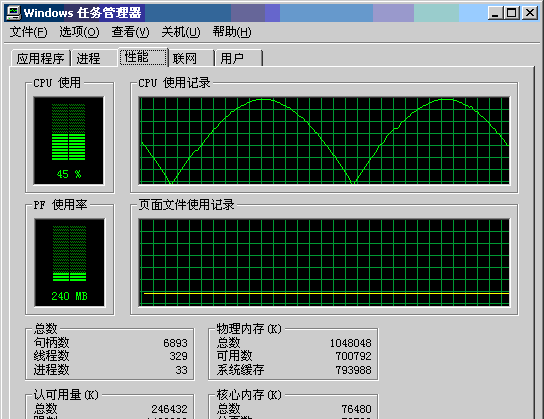Click the CPU usage meter showing 45 %

tap(69, 140)
